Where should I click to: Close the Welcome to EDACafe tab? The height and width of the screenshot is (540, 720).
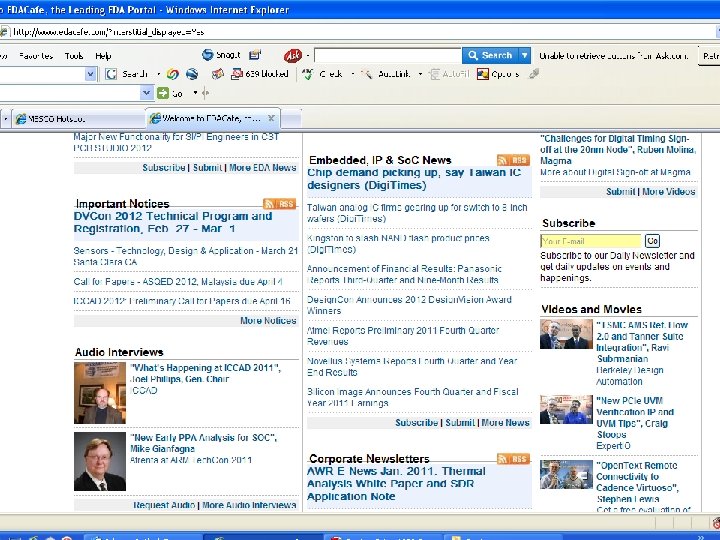271,118
